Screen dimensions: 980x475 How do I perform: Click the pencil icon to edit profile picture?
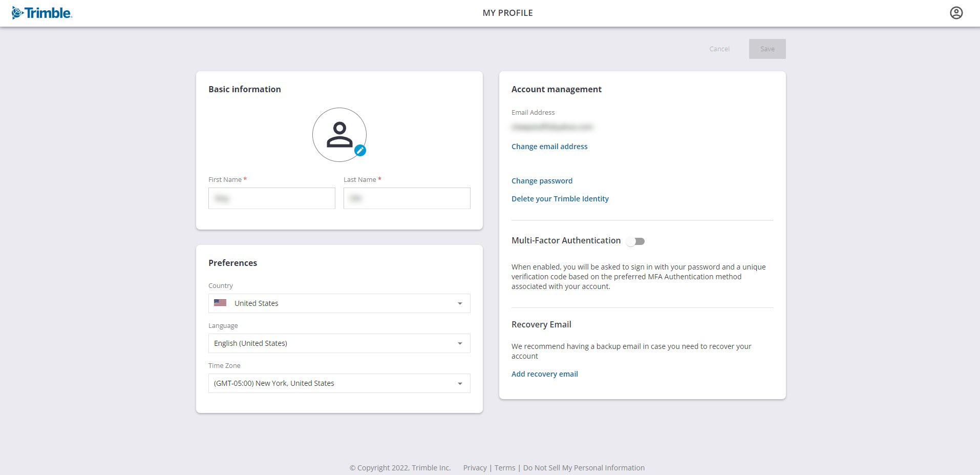pyautogui.click(x=360, y=151)
